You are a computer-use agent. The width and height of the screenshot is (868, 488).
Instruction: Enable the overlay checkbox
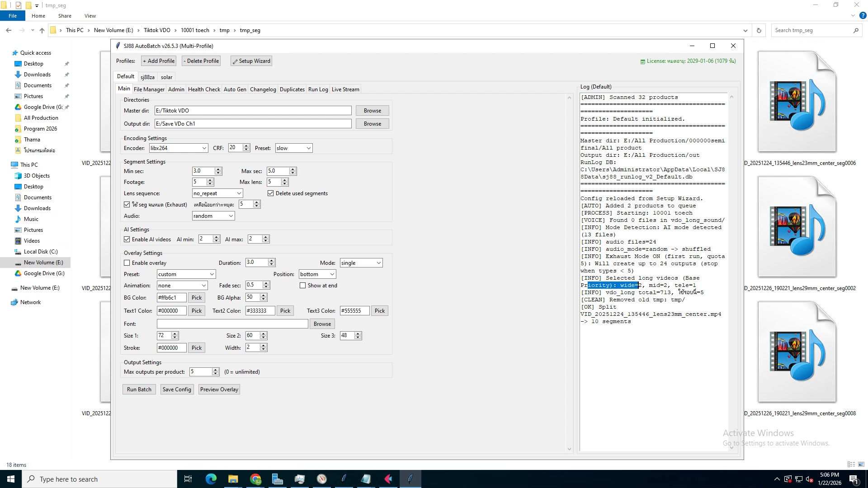tap(127, 263)
